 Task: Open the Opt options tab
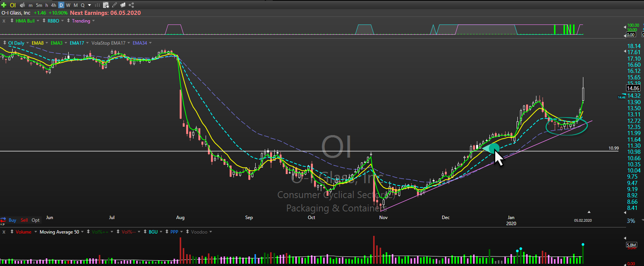coord(35,220)
